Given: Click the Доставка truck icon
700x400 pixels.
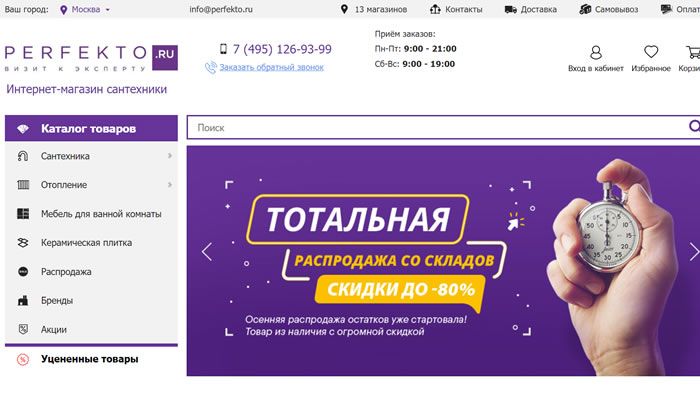Looking at the screenshot, I should point(511,9).
